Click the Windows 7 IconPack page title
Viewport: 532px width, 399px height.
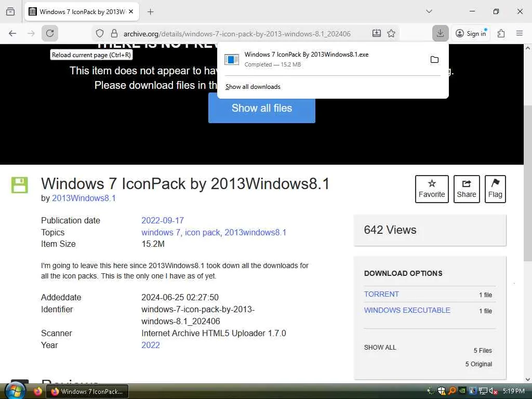[185, 183]
